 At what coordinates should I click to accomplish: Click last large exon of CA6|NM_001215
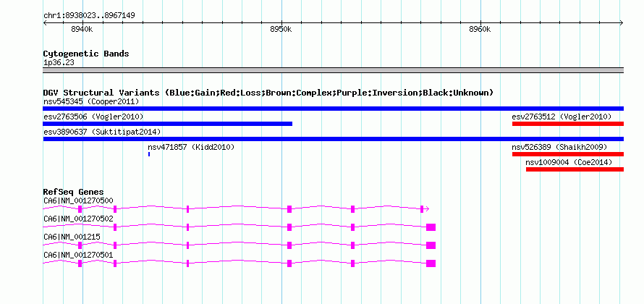click(431, 245)
